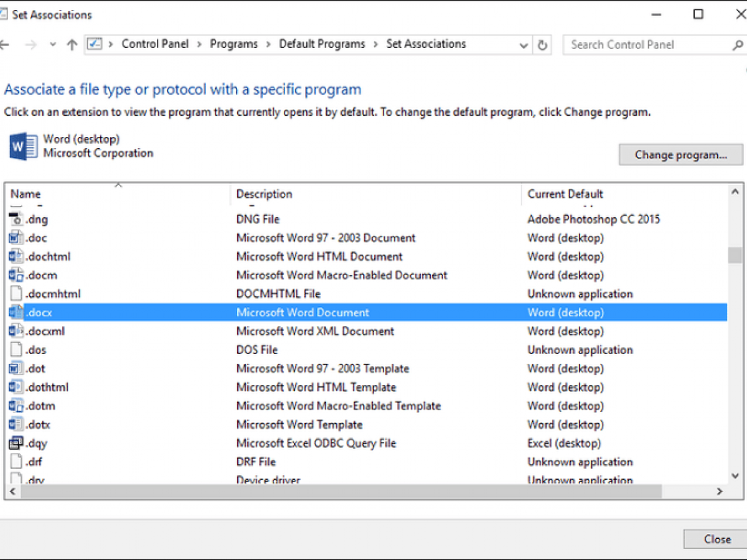Click the .dqy query file icon

click(16, 443)
